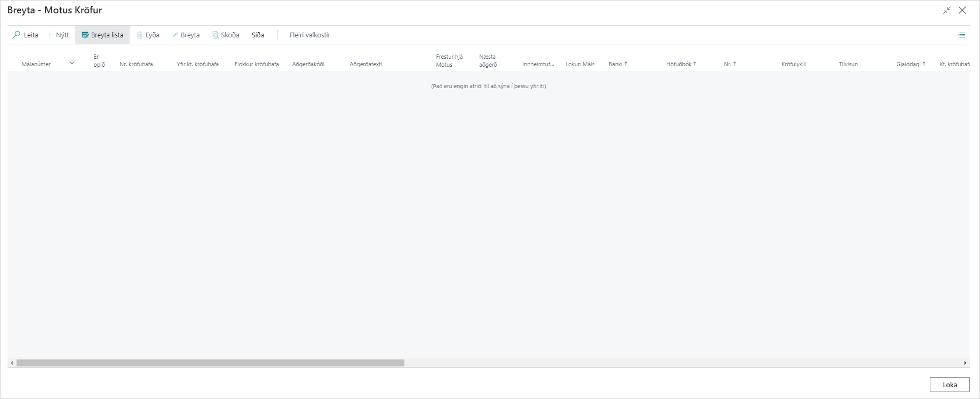
Task: Click the Leita search magnifier icon
Action: click(x=17, y=35)
